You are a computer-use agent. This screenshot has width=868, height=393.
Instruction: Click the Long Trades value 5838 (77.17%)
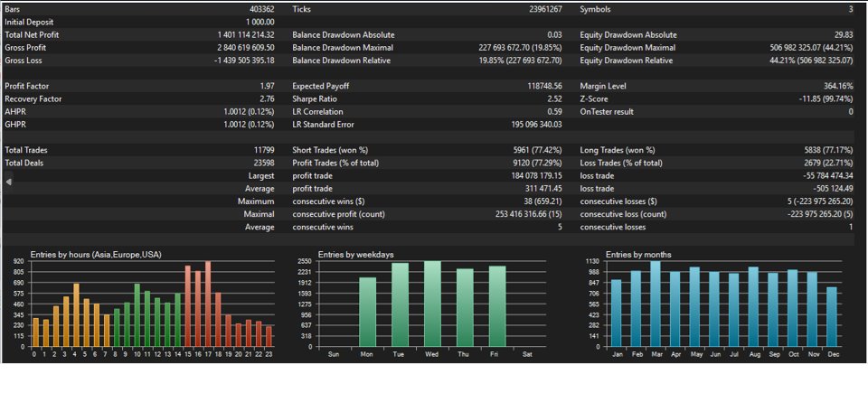[x=828, y=150]
